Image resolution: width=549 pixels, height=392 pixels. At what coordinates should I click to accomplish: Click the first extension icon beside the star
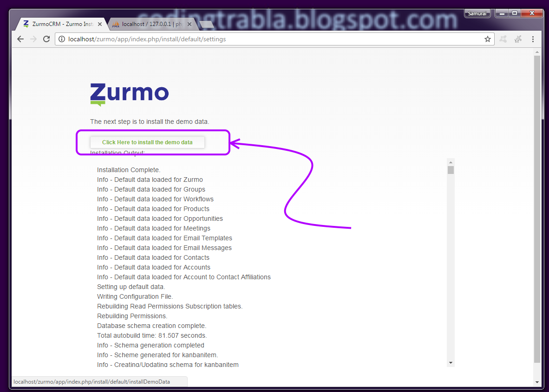503,39
